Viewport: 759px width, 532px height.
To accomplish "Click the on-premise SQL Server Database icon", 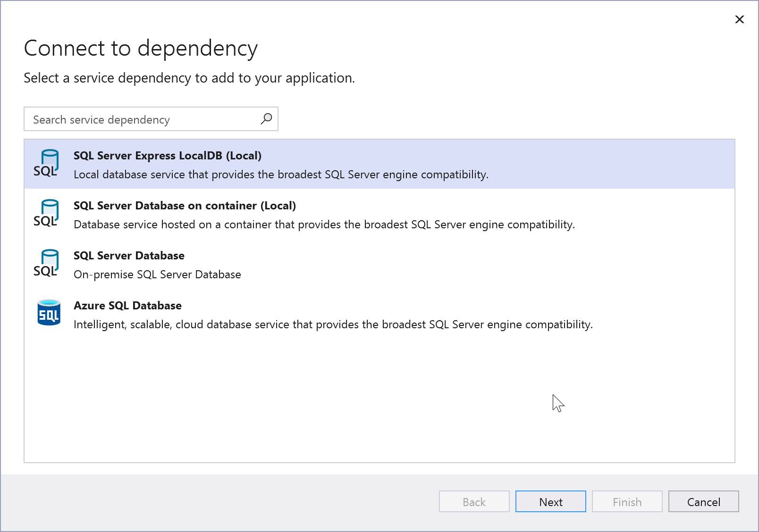I will (48, 262).
